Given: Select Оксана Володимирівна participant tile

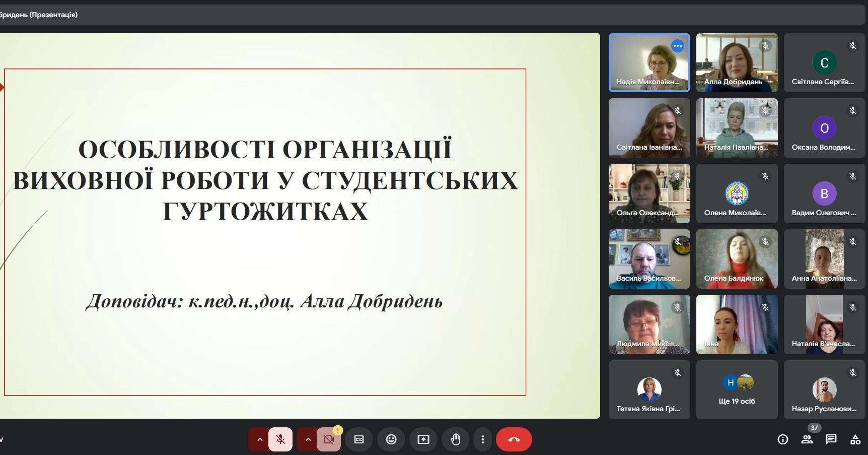Looking at the screenshot, I should point(825,128).
